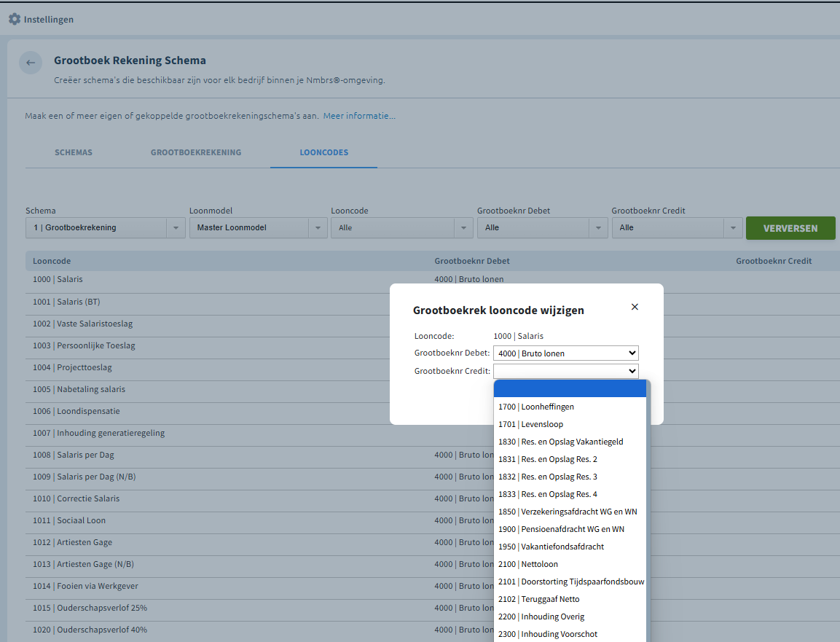Select the blank option in credit list
Screen dimensions: 840x642
(570, 389)
